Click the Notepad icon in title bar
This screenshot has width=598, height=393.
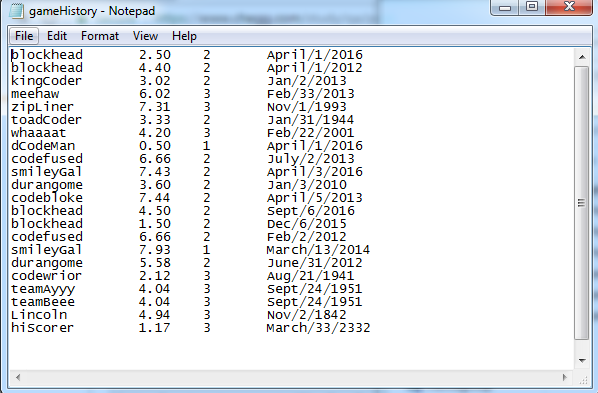[16, 11]
